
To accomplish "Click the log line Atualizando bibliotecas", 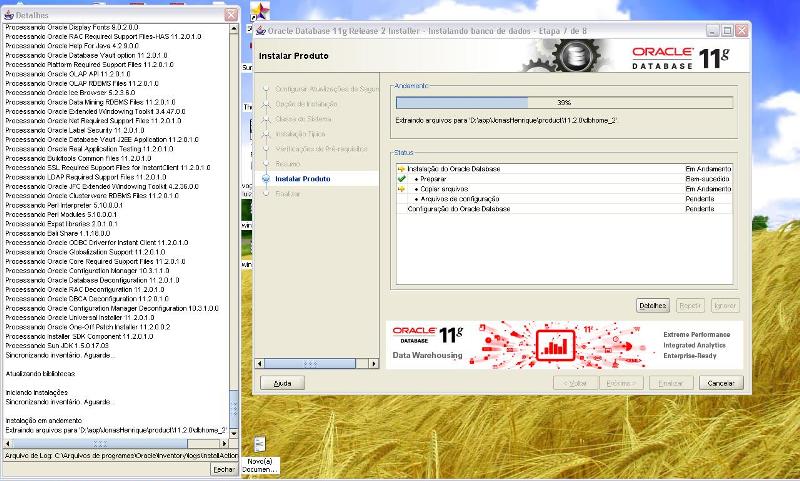I will click(40, 374).
